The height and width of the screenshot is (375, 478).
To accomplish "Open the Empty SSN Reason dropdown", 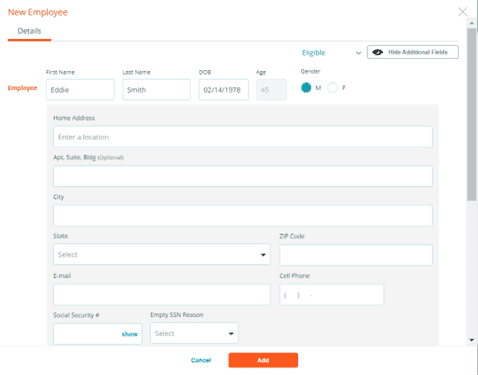I will coord(194,333).
